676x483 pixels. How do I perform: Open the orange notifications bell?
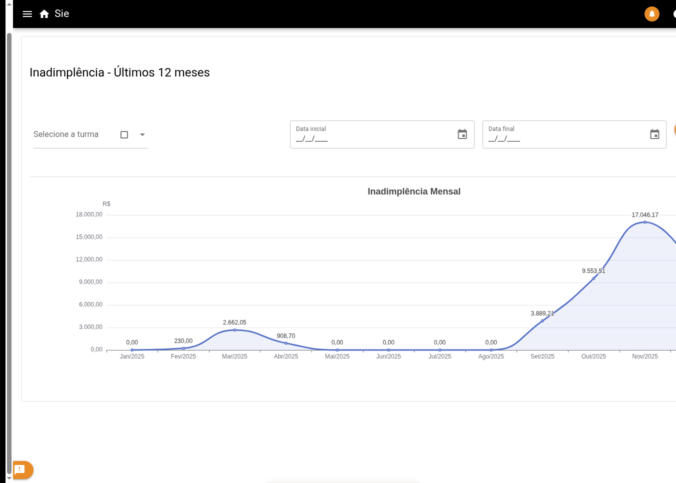[652, 14]
